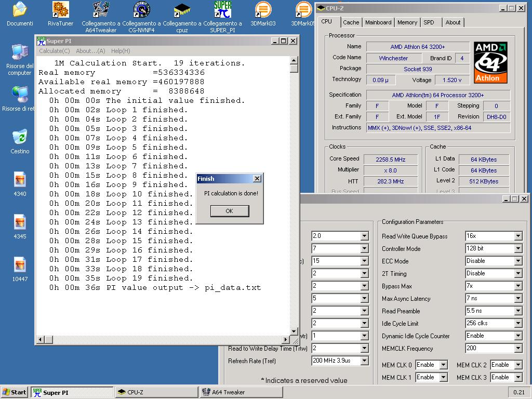Click the CPU-Z title bar chip icon

click(x=321, y=8)
